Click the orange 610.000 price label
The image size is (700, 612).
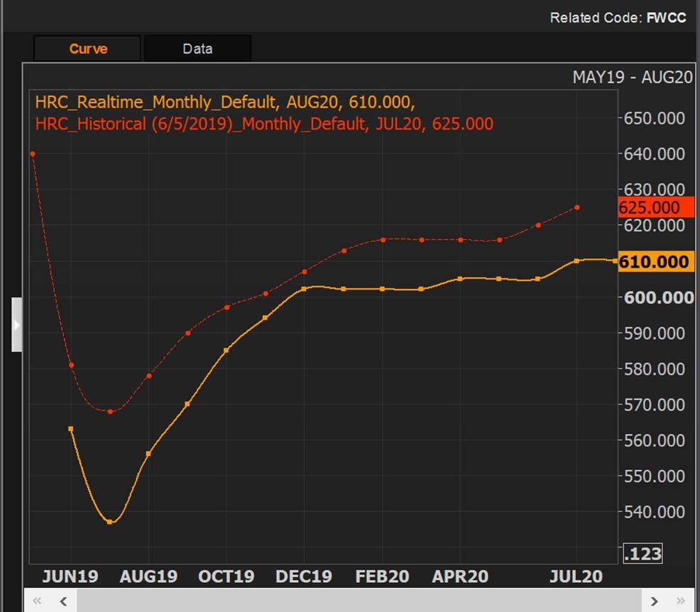[x=653, y=262]
